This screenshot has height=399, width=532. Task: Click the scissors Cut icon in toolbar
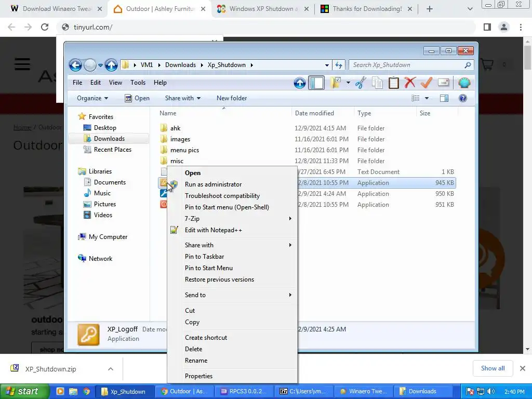(361, 83)
